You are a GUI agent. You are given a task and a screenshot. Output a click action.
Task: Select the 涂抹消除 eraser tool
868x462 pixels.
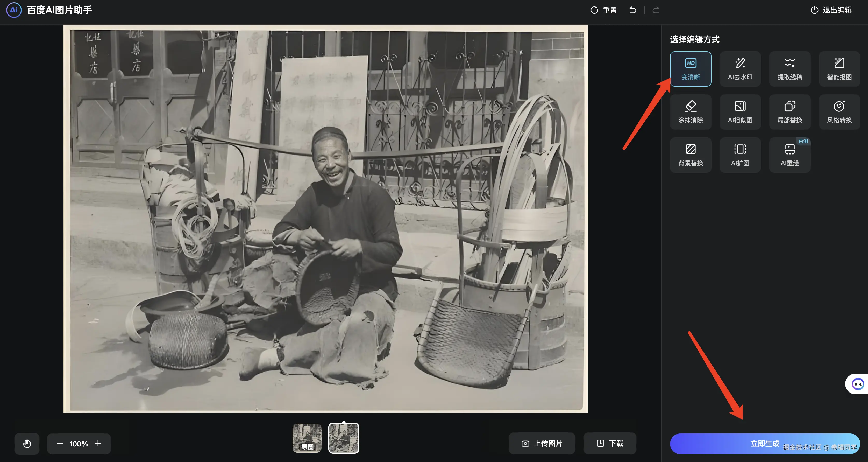click(x=691, y=112)
